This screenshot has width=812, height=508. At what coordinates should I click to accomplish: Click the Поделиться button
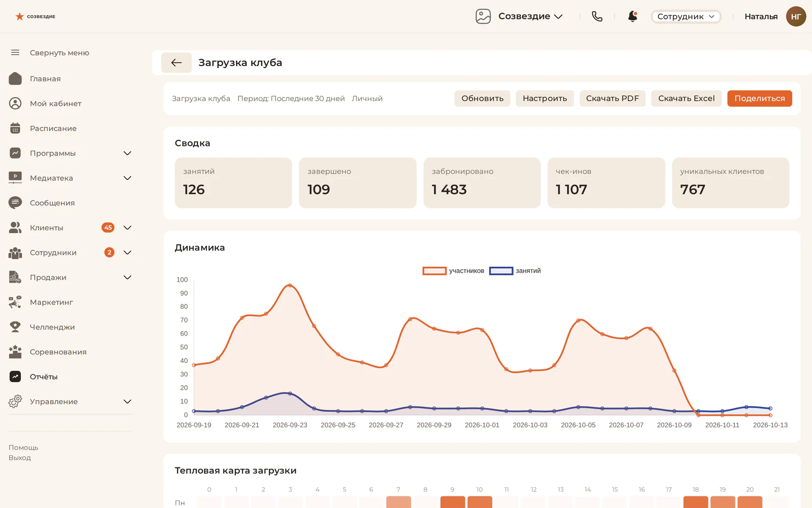pos(759,99)
